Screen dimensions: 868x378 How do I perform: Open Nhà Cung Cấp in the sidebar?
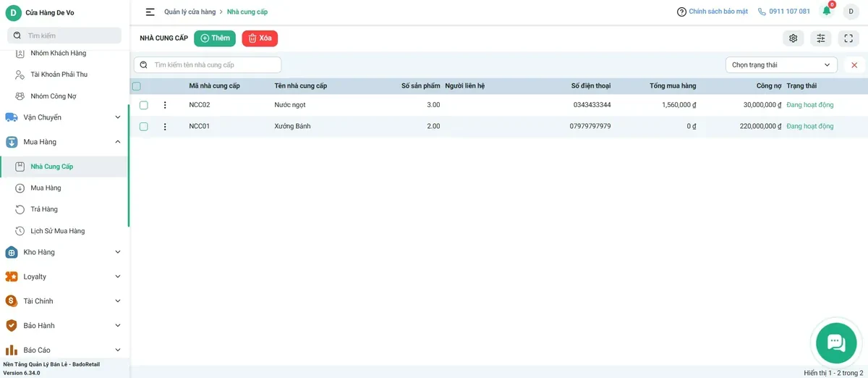[x=64, y=167]
